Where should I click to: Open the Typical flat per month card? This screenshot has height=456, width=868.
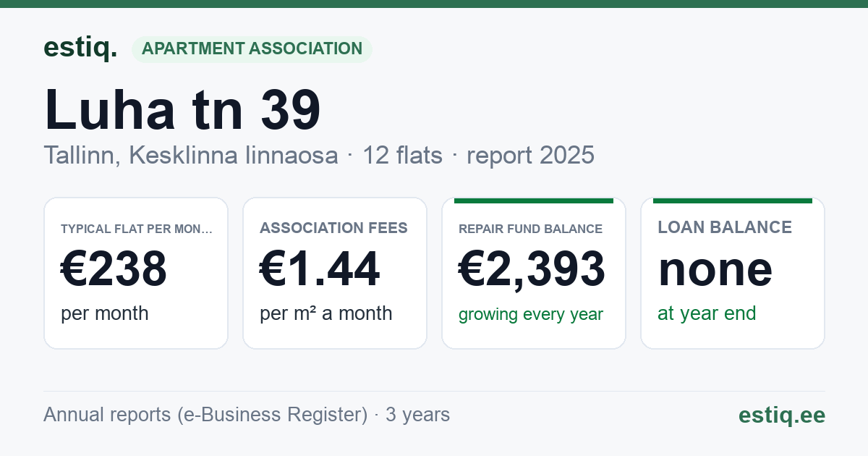coord(136,273)
